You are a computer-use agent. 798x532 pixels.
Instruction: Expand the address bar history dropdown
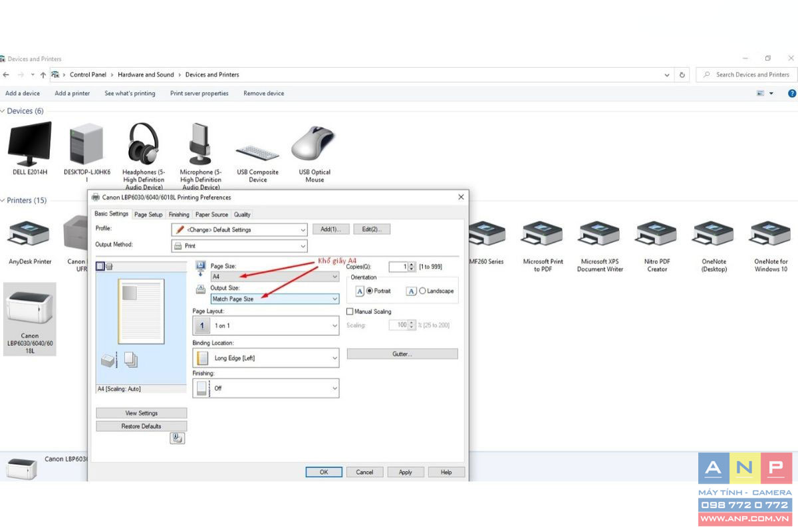click(667, 75)
